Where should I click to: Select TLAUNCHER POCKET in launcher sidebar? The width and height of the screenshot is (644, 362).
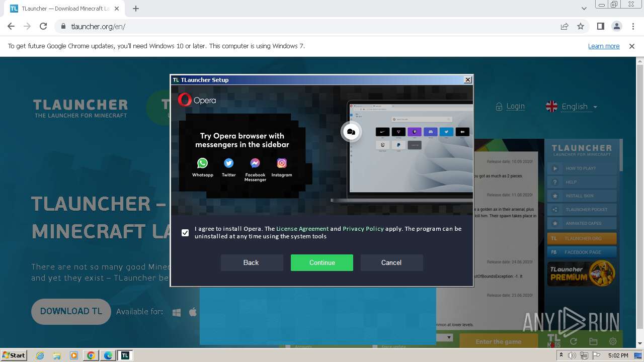(x=582, y=210)
